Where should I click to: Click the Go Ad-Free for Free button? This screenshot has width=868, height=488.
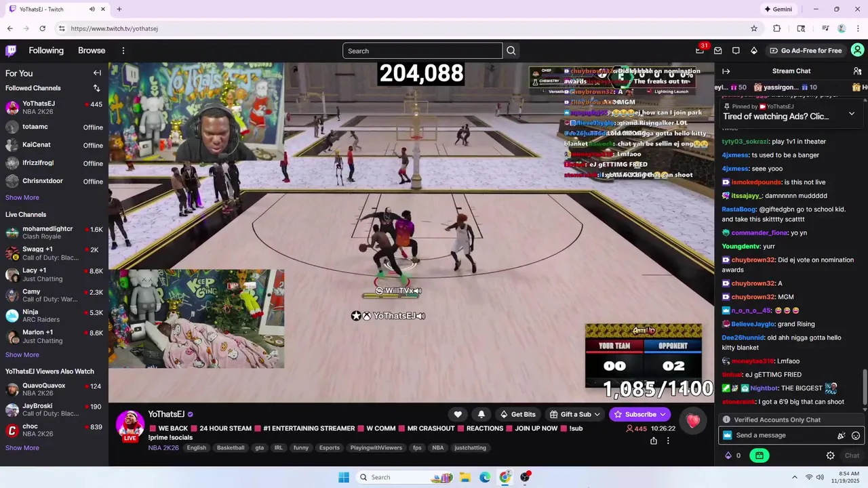pos(806,51)
